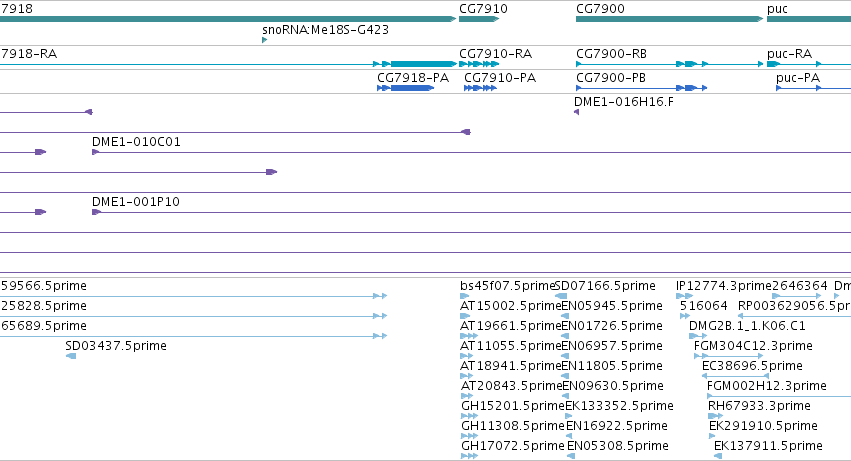Click the EN01726.5prime EST label
Viewport: 851px width, 461px height.
612,326
